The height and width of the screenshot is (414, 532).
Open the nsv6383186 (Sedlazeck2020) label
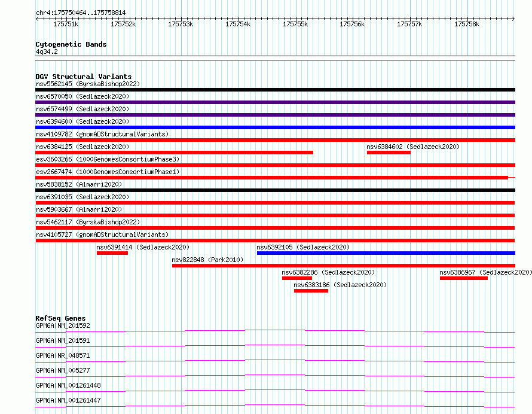tap(340, 285)
